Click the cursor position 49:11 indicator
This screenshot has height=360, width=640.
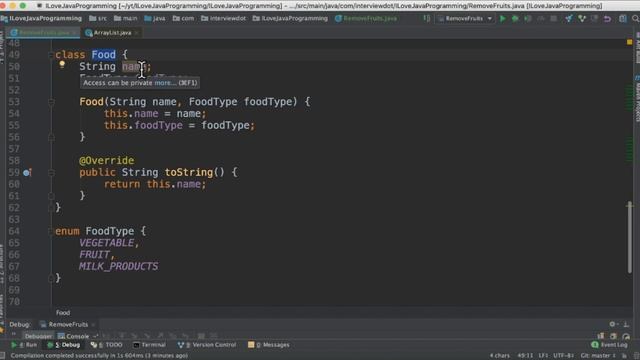525,356
